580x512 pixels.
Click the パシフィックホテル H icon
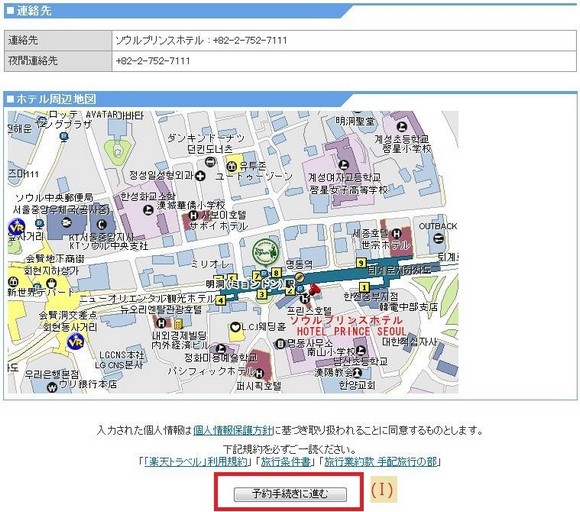259,373
